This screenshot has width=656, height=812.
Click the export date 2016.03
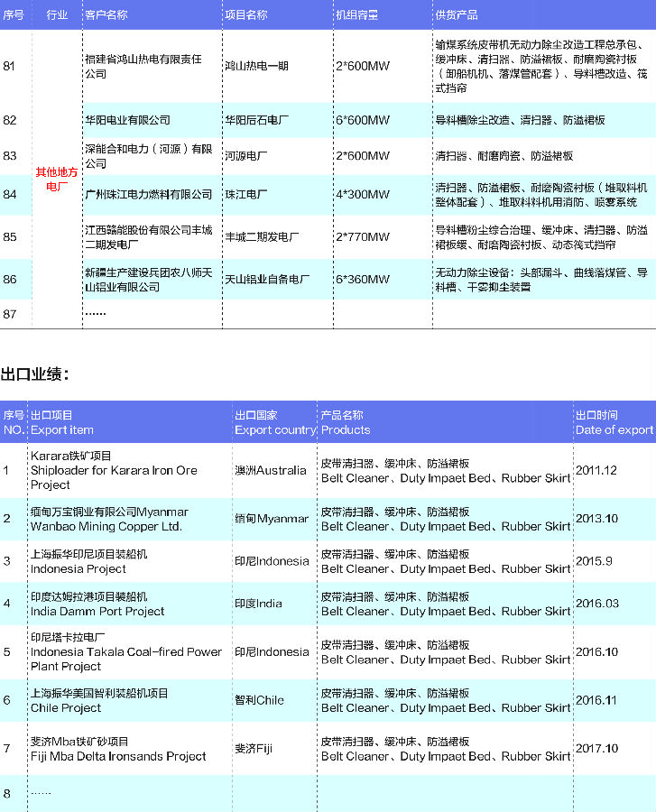[597, 604]
